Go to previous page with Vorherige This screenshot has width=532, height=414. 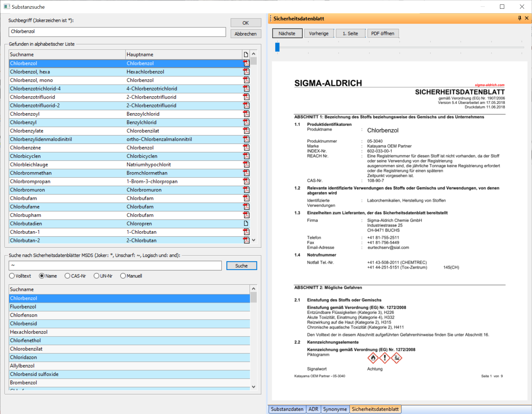point(319,33)
